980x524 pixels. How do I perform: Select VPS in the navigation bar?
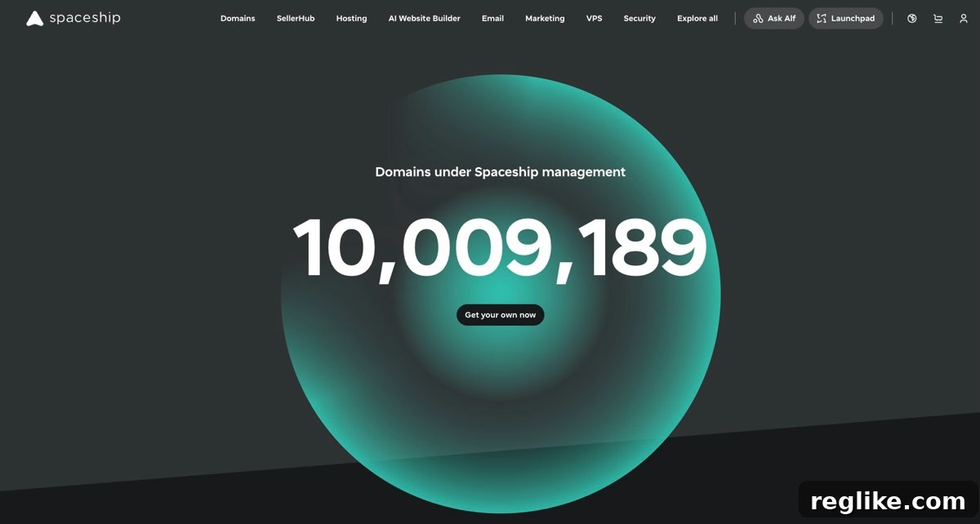(594, 18)
